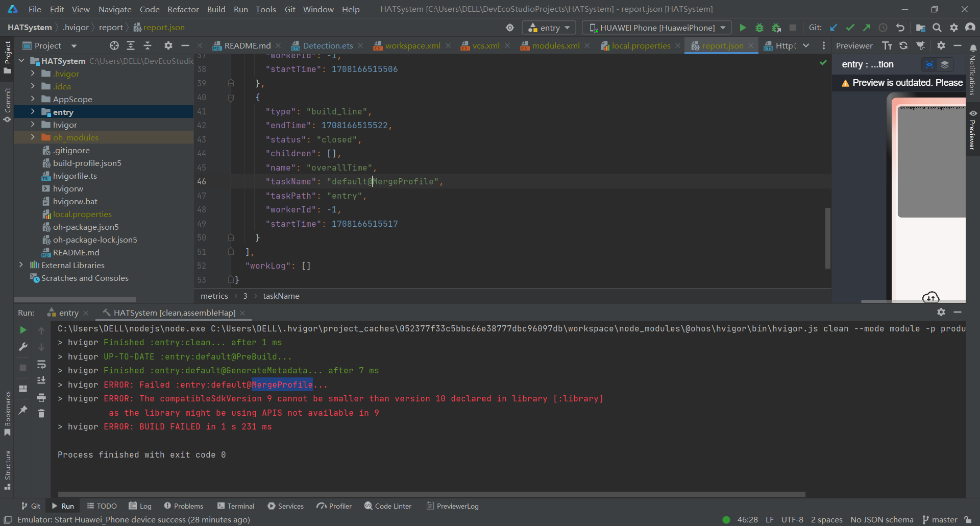Run the entry configuration with green play

(x=743, y=28)
